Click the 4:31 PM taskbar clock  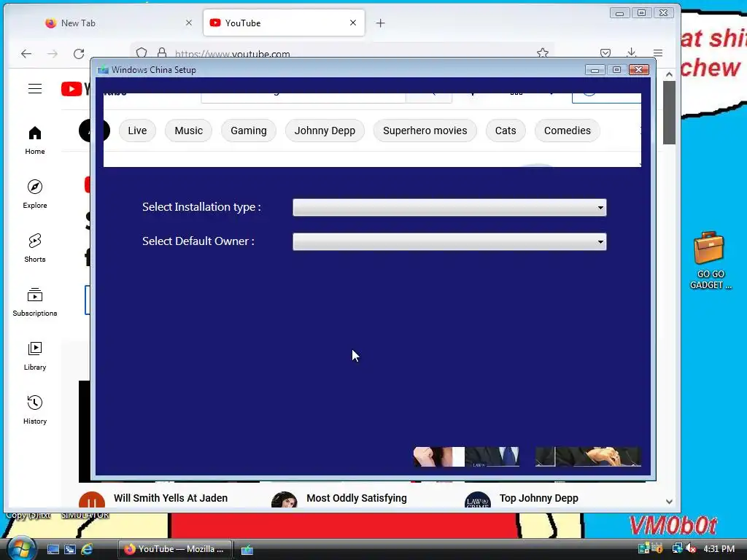click(719, 549)
